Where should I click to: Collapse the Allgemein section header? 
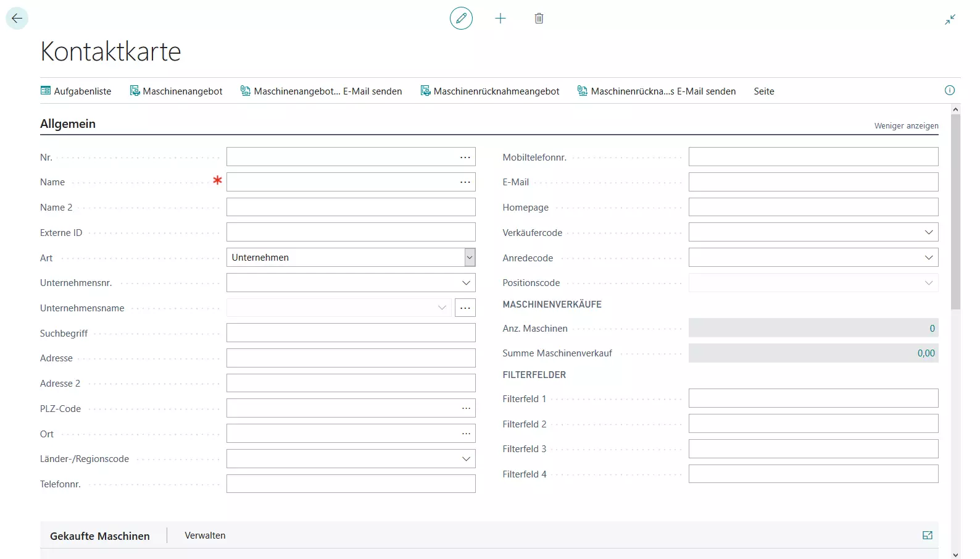pyautogui.click(x=68, y=124)
